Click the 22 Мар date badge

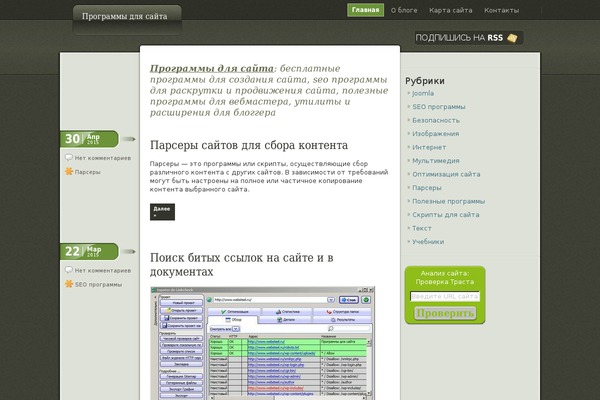click(x=89, y=251)
